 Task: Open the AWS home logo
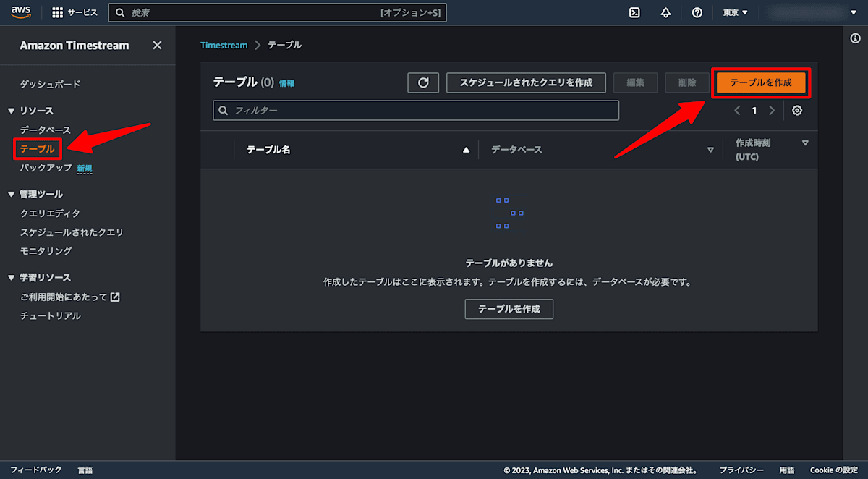20,12
